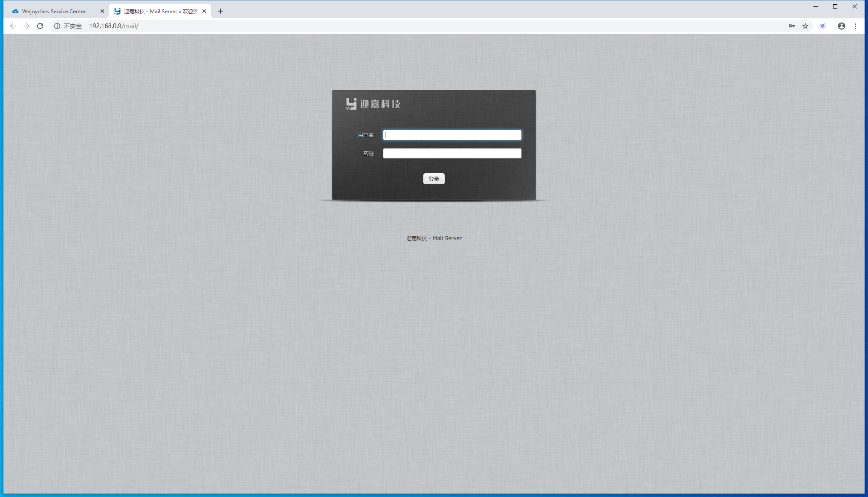Image resolution: width=868 pixels, height=497 pixels.
Task: Click the 迎嘉科技 logo
Action: click(x=373, y=104)
